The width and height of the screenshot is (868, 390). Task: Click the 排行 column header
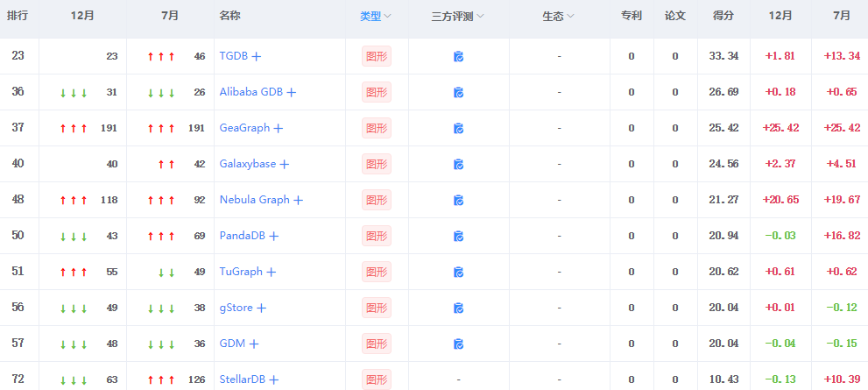pos(18,17)
